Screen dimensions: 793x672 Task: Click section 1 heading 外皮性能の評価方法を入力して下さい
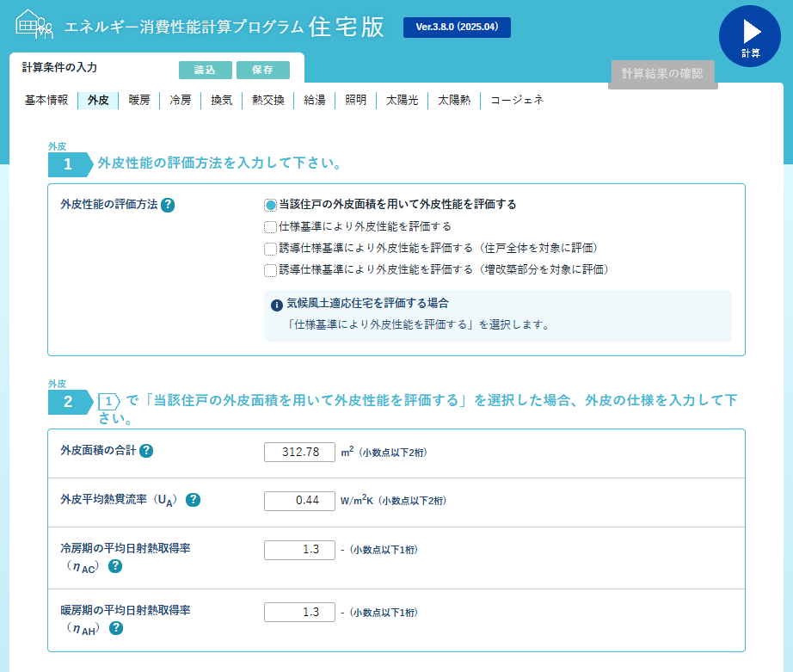(220, 163)
